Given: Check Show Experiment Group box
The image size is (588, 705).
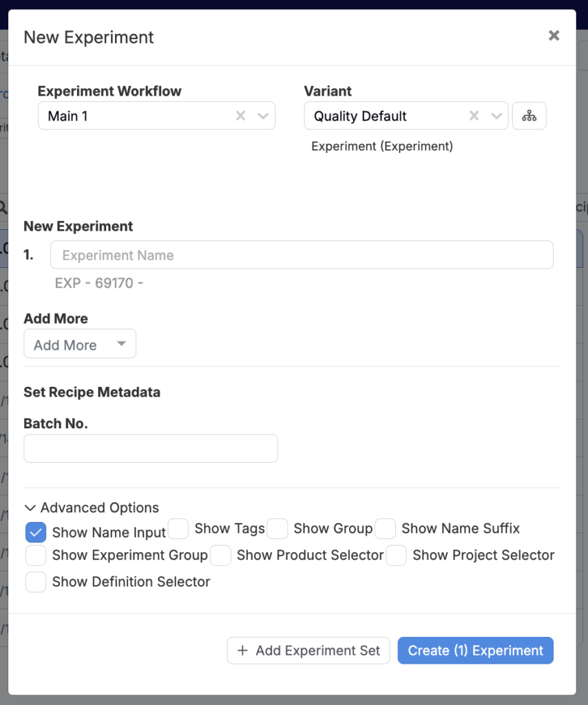Looking at the screenshot, I should [x=36, y=555].
